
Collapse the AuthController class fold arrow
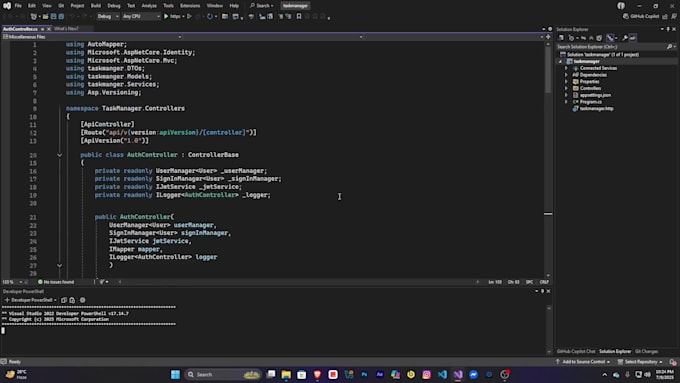point(59,155)
